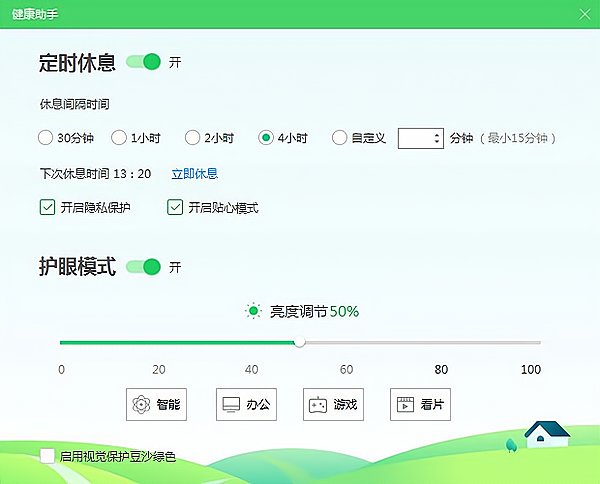Choose the 游戏 mode button

333,404
